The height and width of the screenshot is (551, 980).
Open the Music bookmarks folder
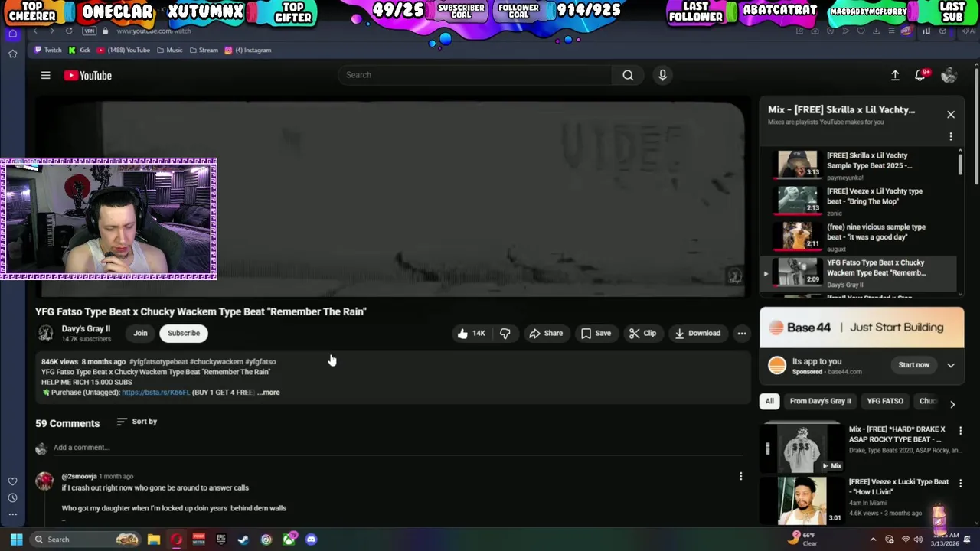pos(169,50)
